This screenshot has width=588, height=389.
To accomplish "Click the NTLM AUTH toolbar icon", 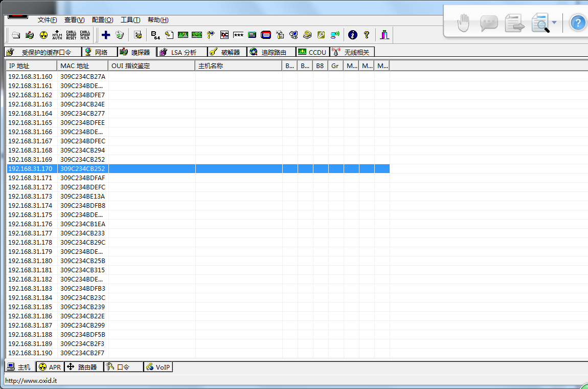I will (x=57, y=35).
